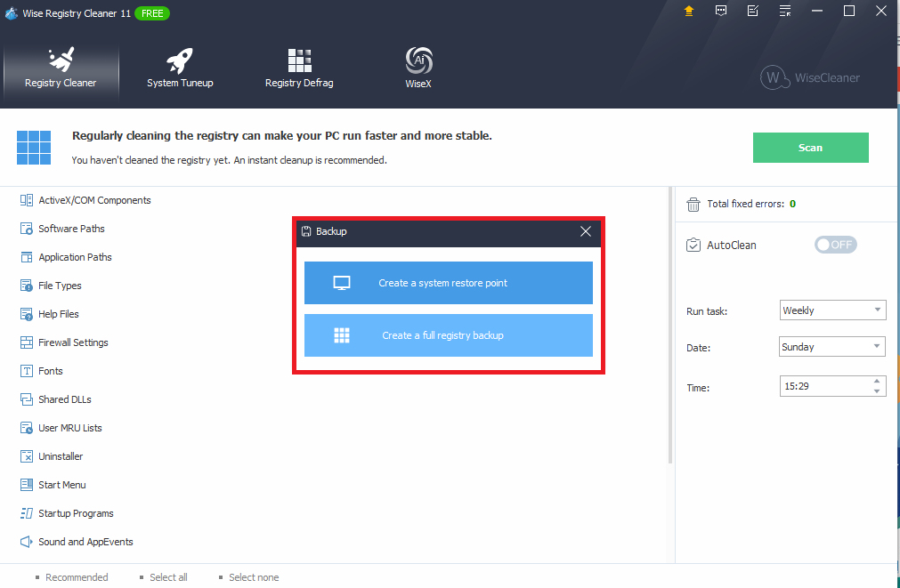This screenshot has height=588, width=900.
Task: Click the User MRU Lists icon
Action: pos(27,428)
